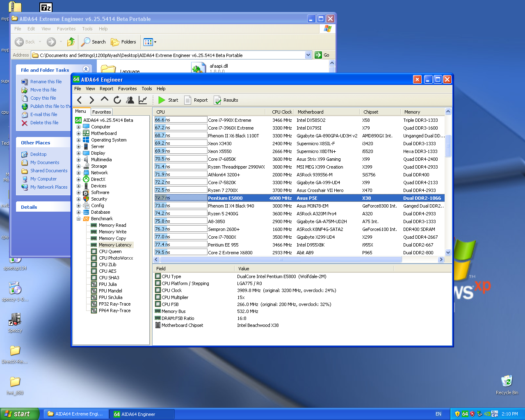Select the Speccy desktop shortcut
This screenshot has width=525, height=420.
point(15,323)
